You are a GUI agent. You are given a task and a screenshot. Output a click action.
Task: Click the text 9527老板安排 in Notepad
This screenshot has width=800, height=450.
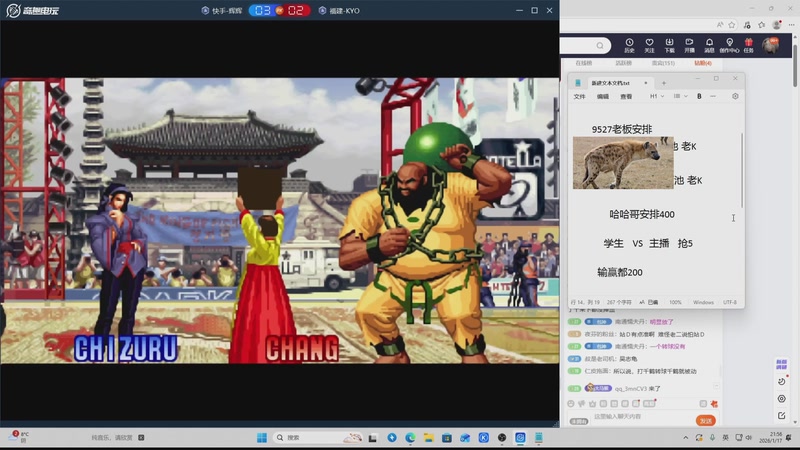tap(622, 129)
